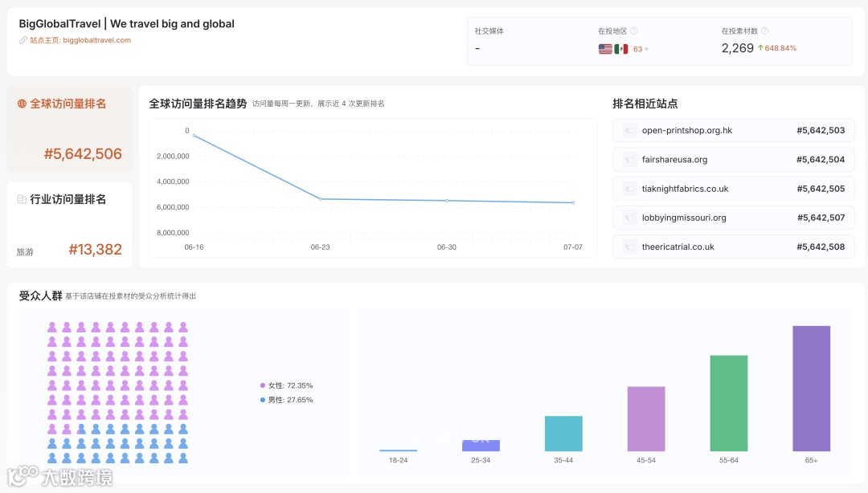Click the purple 65+ age bar
Screen dimensions: 868x493
pyautogui.click(x=812, y=389)
